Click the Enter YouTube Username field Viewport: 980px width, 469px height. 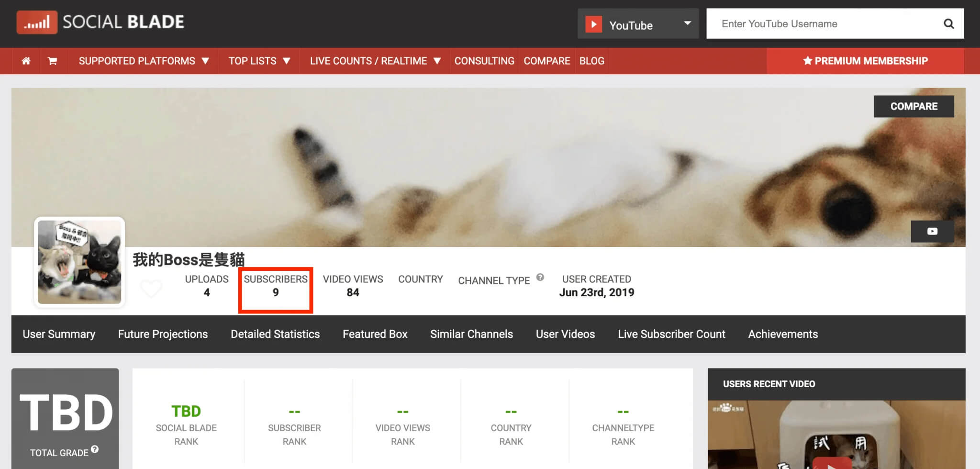click(823, 24)
